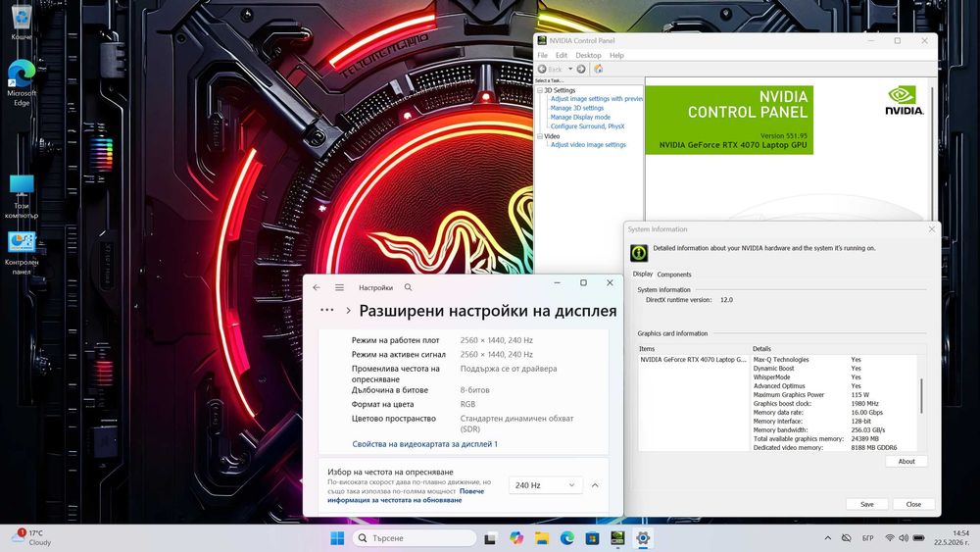Viewport: 980px width, 552px height.
Task: Select 'Manage 3D settings' task
Action: [x=577, y=108]
